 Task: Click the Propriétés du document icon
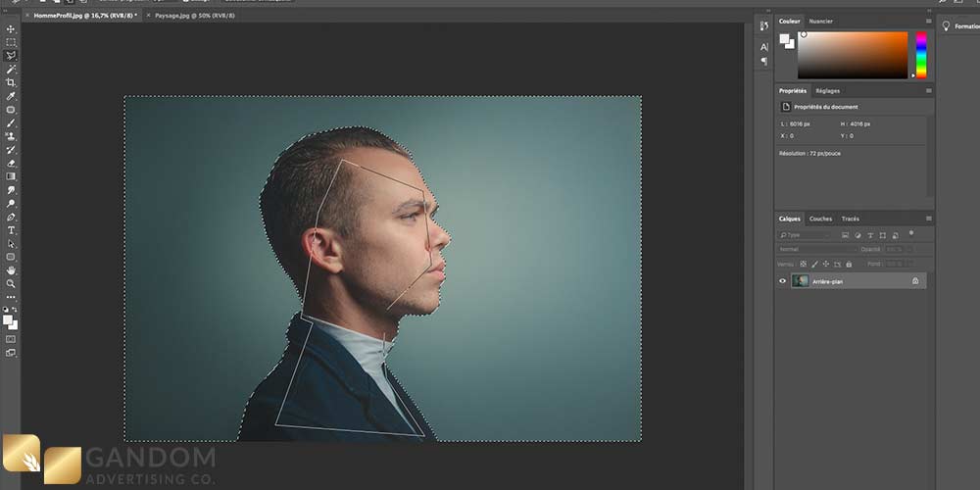tap(786, 107)
